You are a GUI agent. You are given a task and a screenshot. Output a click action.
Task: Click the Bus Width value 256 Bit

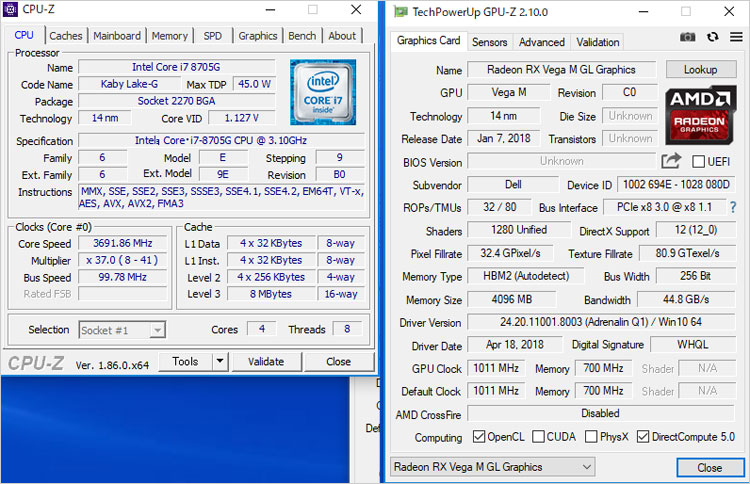[695, 276]
